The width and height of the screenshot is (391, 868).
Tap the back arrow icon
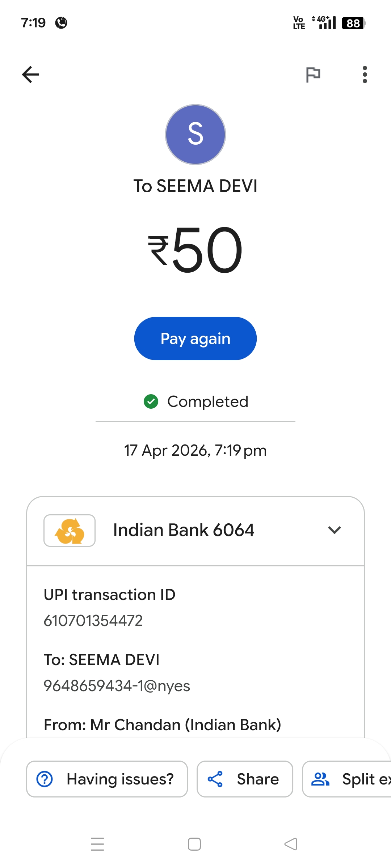tap(31, 75)
